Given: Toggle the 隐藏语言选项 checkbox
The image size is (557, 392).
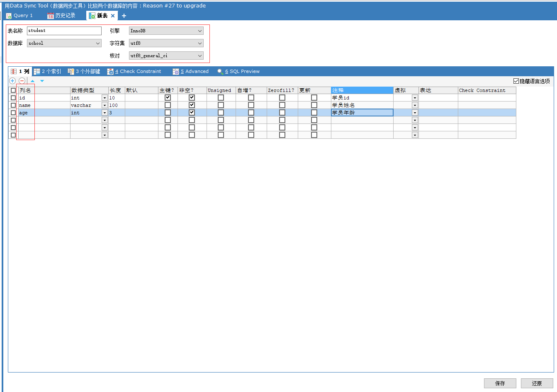Looking at the screenshot, I should coord(516,81).
